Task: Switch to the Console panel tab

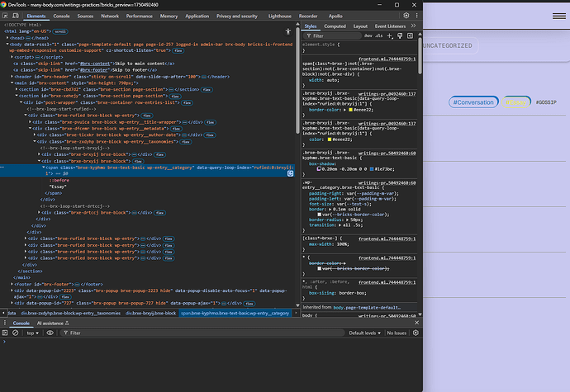Action: (x=61, y=16)
